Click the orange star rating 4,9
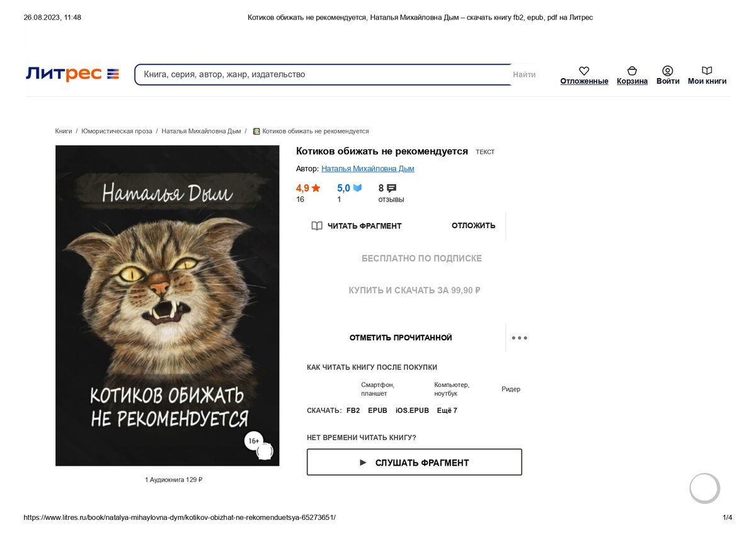This screenshot has height=535, width=756. pyautogui.click(x=308, y=188)
